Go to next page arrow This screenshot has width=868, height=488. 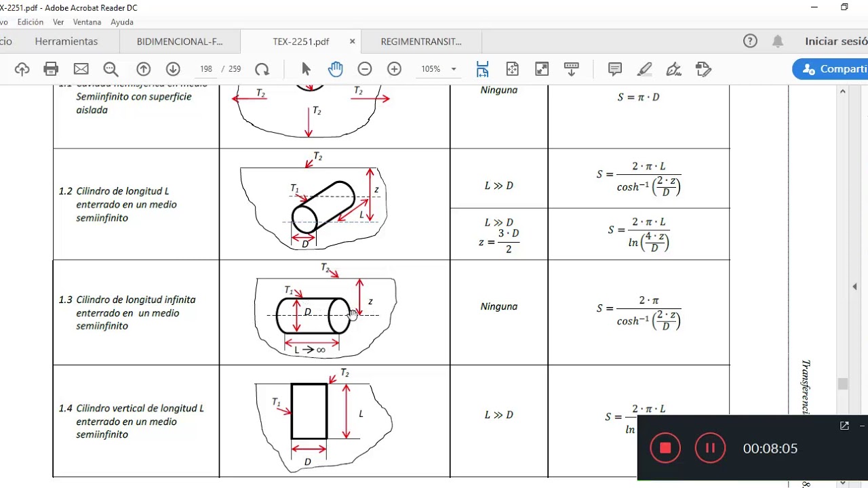tap(173, 69)
